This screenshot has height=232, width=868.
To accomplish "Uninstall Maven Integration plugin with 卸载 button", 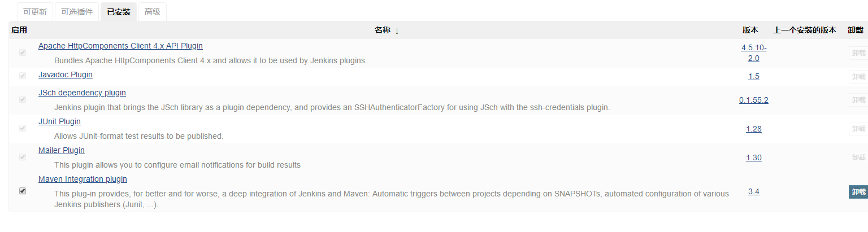I will pos(858,192).
